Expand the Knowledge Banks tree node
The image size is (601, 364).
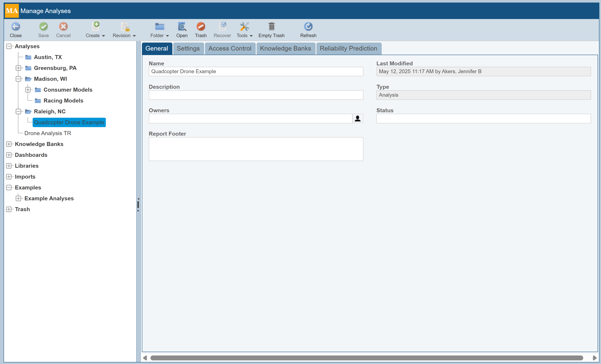[9, 144]
